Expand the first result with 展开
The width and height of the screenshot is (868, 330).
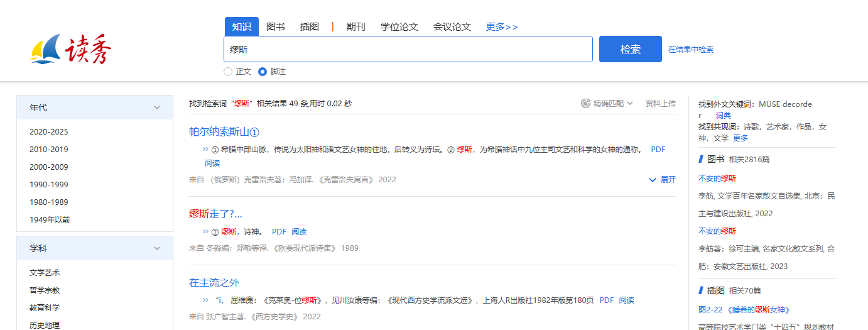pos(663,180)
